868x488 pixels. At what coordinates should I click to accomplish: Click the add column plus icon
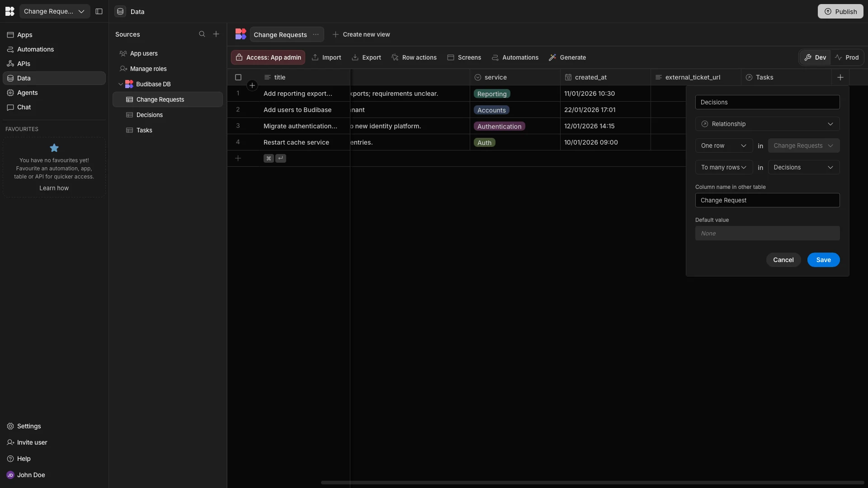(x=840, y=77)
